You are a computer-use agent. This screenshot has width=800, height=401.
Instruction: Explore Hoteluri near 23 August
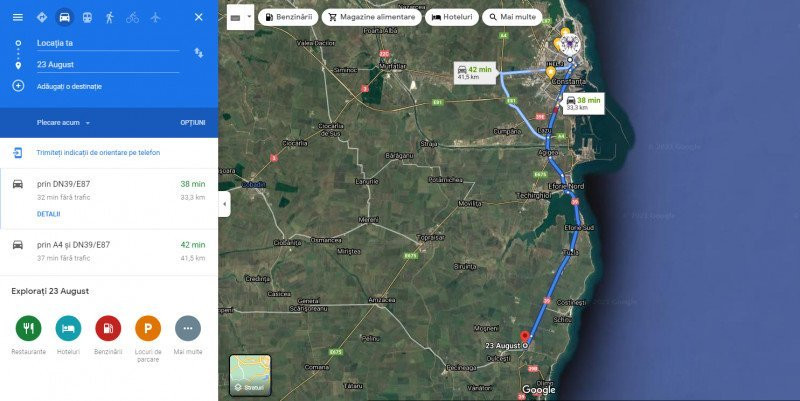[x=68, y=328]
